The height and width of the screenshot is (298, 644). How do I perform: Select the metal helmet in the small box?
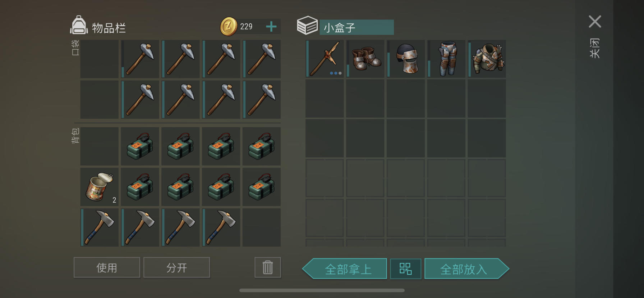pos(406,59)
